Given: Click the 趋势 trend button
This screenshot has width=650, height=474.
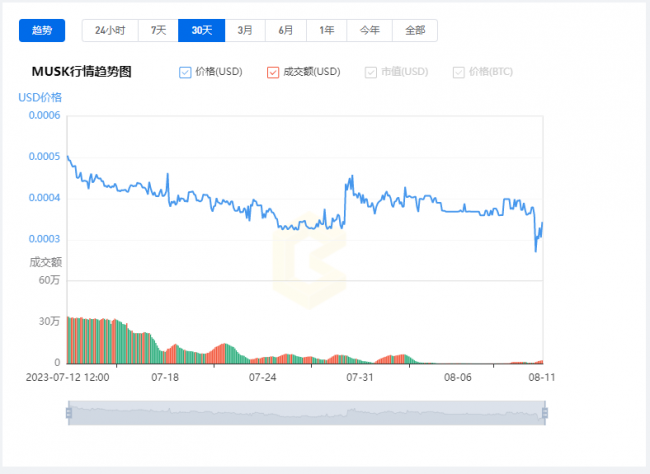Looking at the screenshot, I should [42, 30].
